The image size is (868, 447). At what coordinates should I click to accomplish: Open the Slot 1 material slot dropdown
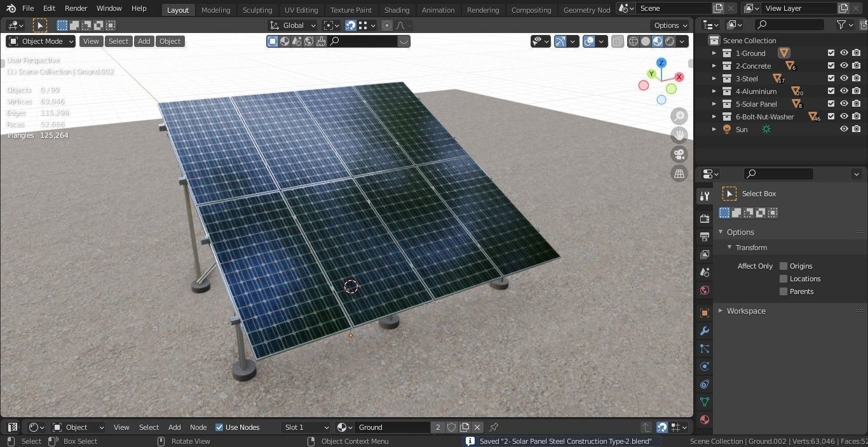306,427
